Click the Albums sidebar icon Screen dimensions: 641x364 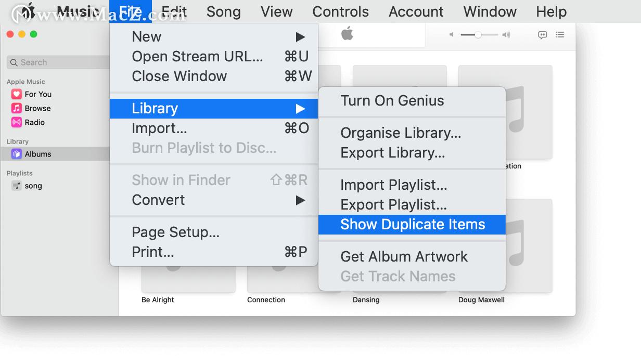point(16,154)
